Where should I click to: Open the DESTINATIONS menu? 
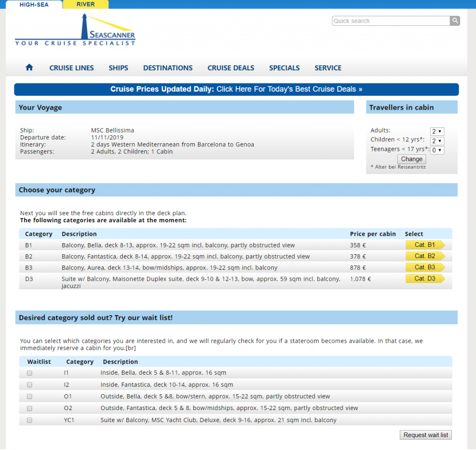point(168,68)
